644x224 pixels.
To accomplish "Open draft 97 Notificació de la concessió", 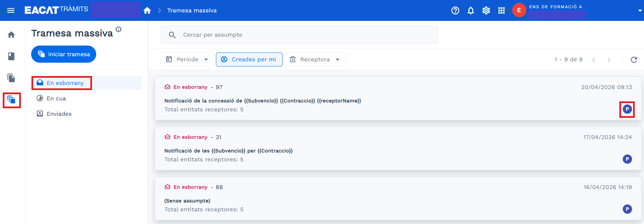I will (x=262, y=101).
